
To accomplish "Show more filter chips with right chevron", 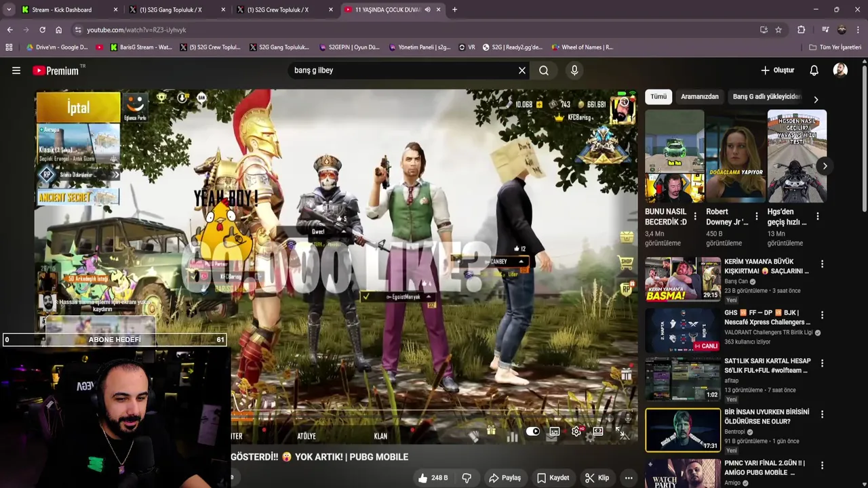I will pyautogui.click(x=816, y=100).
